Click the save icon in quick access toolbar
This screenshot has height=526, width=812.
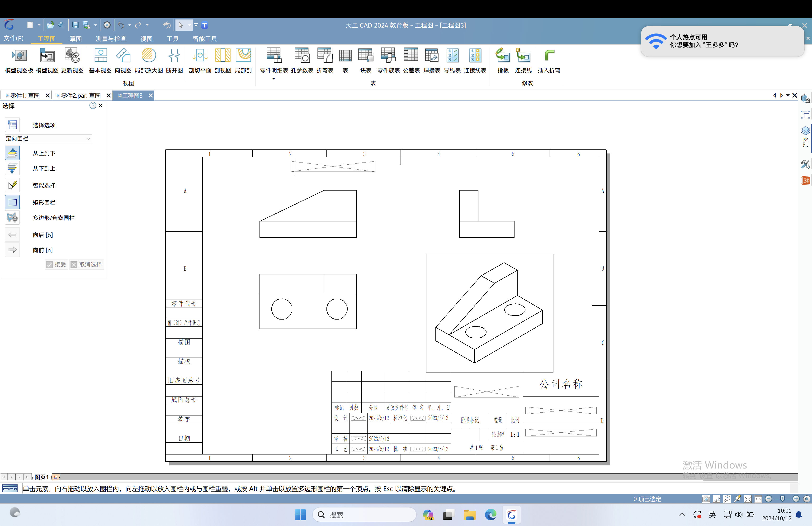(76, 25)
